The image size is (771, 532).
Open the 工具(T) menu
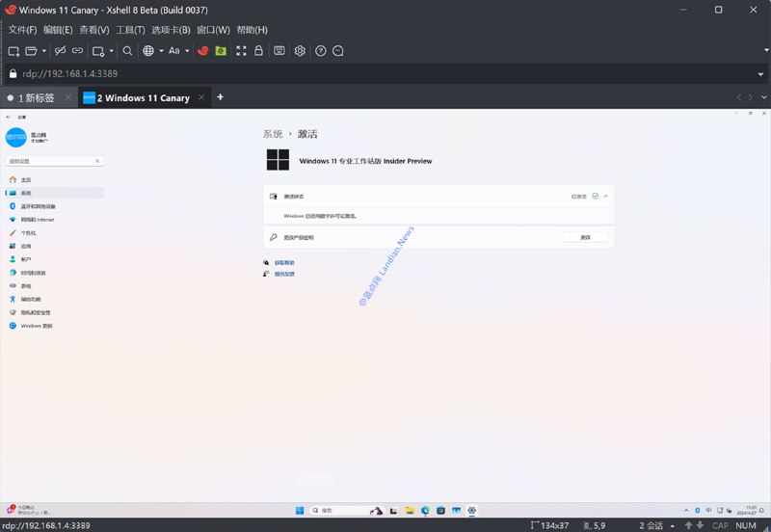coord(130,30)
